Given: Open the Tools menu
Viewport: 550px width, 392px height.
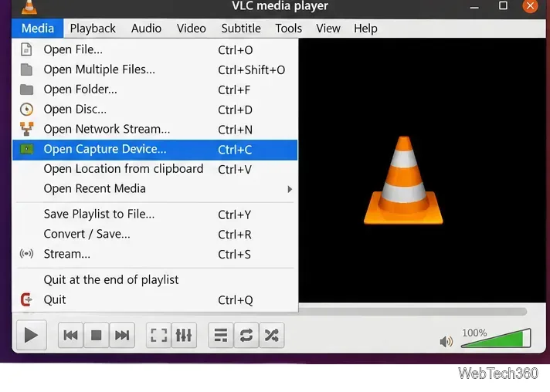Looking at the screenshot, I should (x=288, y=29).
